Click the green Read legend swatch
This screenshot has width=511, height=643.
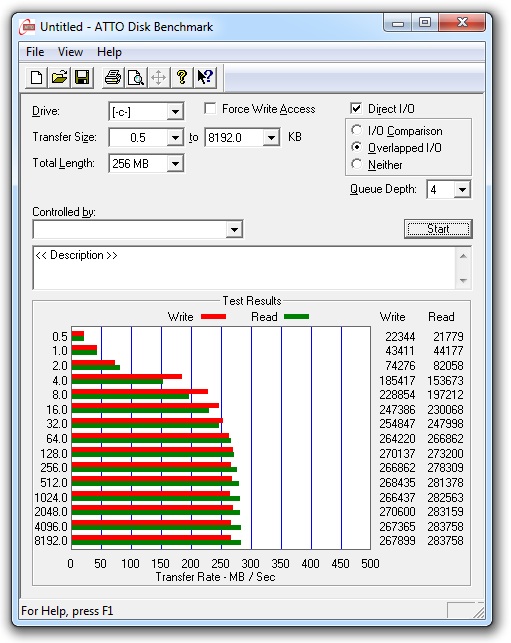297,317
